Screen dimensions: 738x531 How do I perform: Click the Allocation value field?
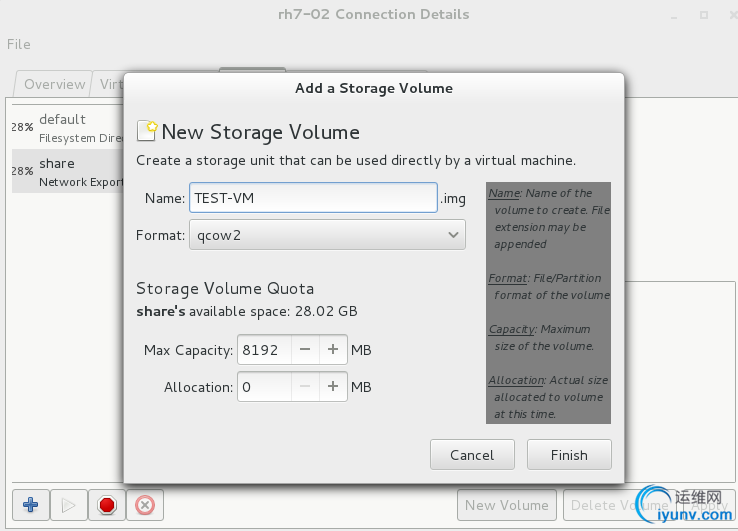(x=265, y=386)
